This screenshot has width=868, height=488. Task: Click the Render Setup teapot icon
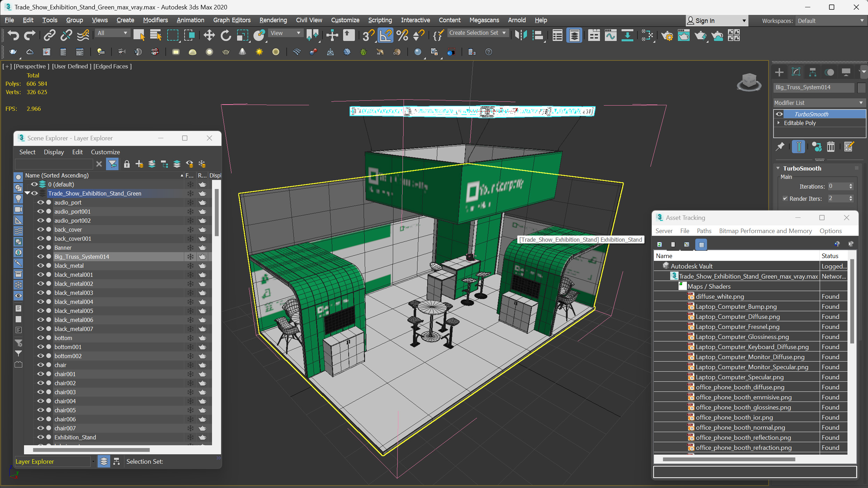[x=667, y=35]
